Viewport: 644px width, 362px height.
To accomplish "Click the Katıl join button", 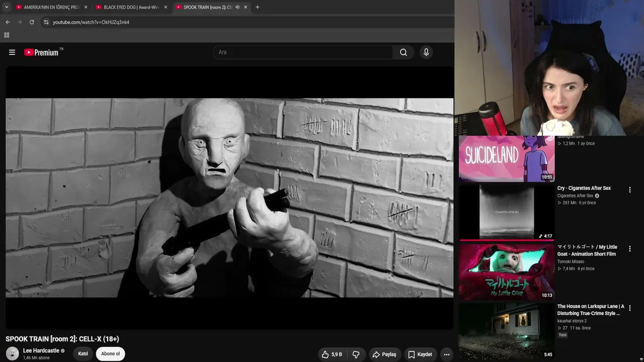I will (x=83, y=354).
